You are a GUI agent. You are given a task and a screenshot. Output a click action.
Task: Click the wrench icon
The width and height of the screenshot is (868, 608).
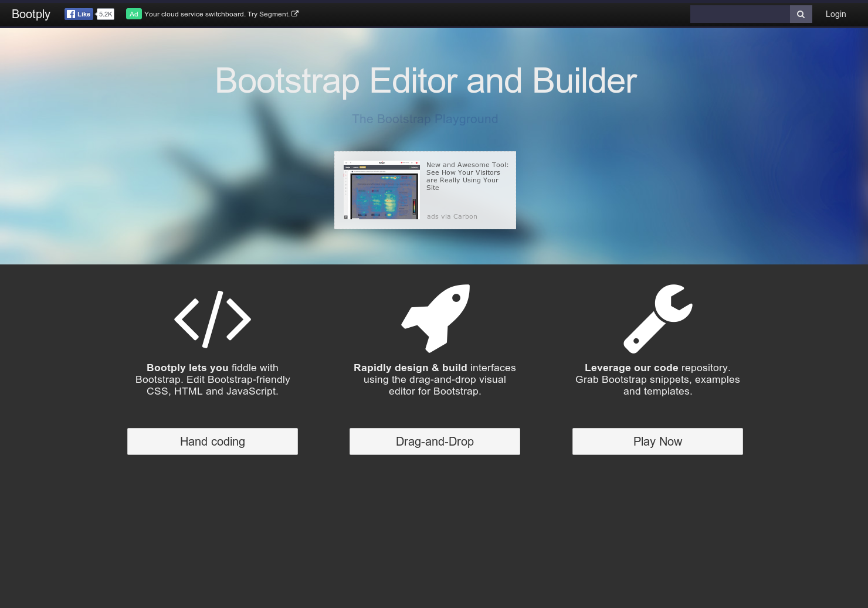tap(658, 319)
